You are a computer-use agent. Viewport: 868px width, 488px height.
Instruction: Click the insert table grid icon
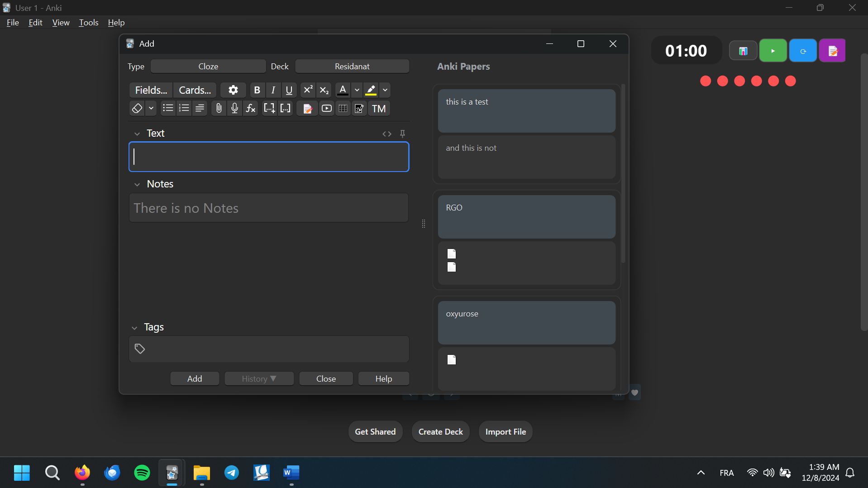pos(343,108)
